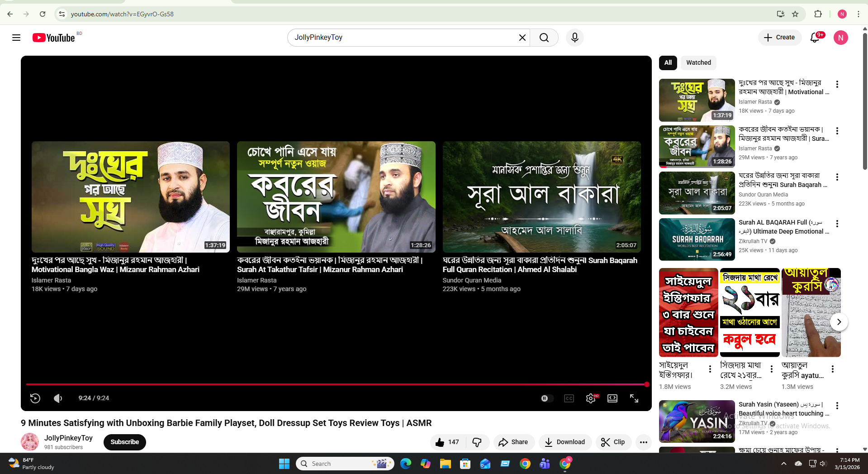The image size is (868, 474).
Task: Play end-screen video with 1:37:19 duration
Action: tap(131, 197)
